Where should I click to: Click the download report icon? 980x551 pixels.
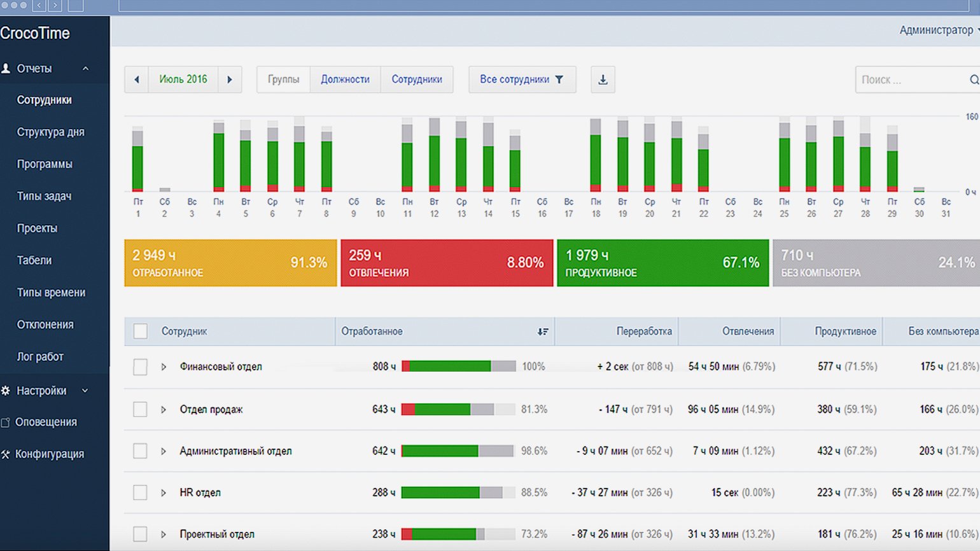pyautogui.click(x=603, y=80)
